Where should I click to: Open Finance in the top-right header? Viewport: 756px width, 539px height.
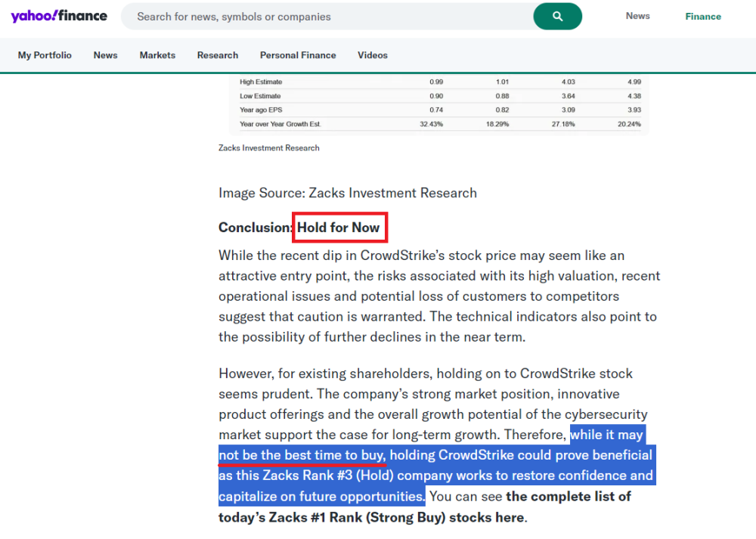pyautogui.click(x=703, y=17)
